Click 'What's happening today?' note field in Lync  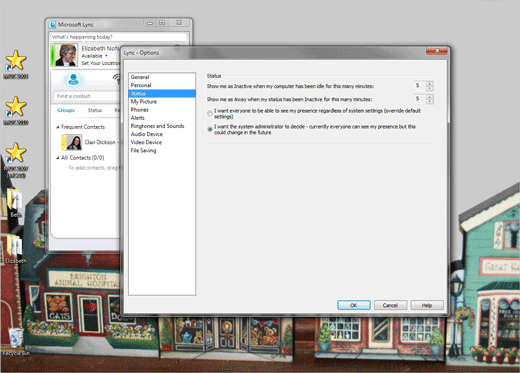click(119, 37)
